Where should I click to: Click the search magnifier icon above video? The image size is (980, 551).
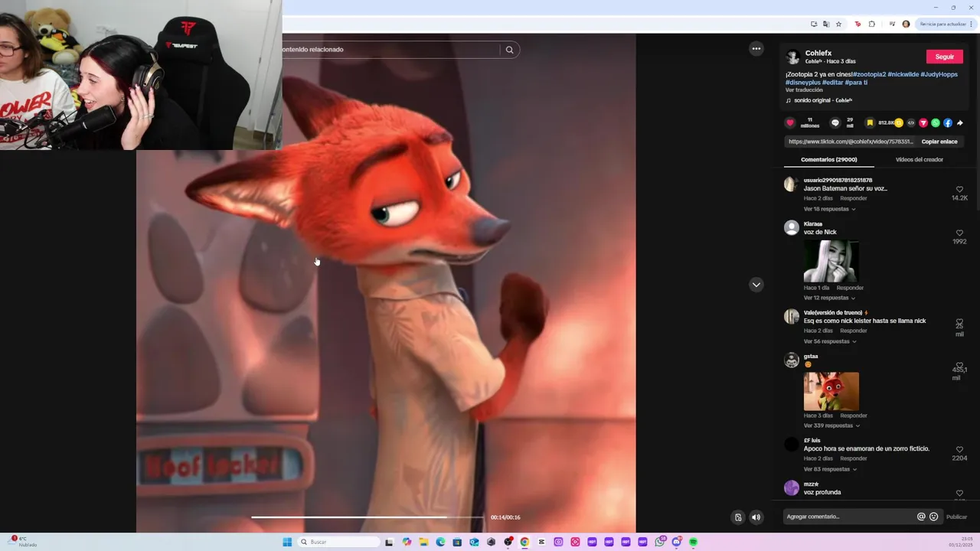[509, 50]
